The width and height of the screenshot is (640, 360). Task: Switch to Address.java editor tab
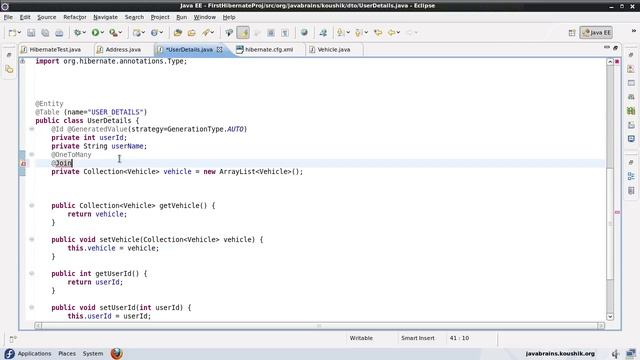(x=119, y=49)
